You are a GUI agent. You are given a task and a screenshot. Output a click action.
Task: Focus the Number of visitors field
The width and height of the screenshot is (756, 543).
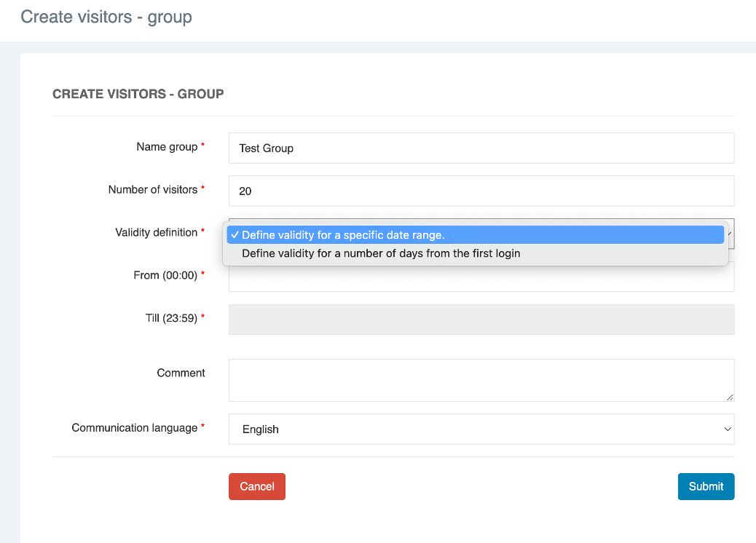coord(481,191)
